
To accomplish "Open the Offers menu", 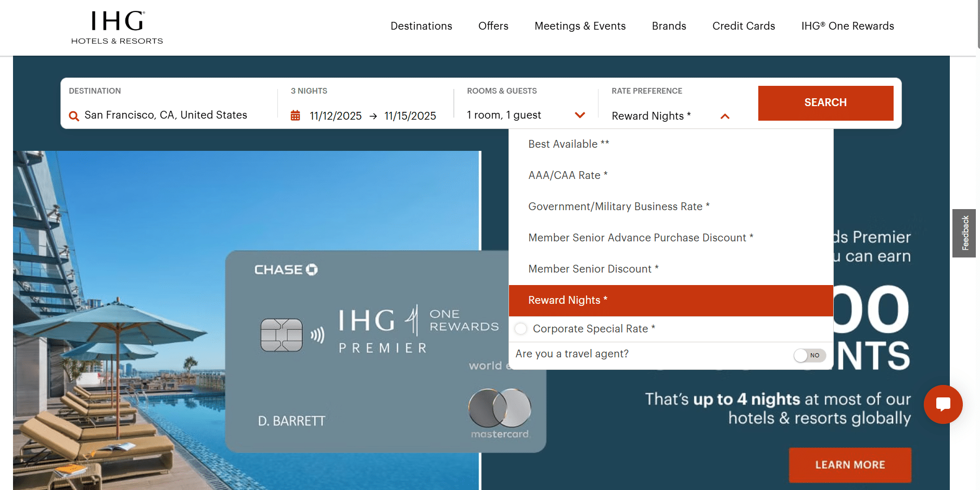I will pyautogui.click(x=493, y=26).
